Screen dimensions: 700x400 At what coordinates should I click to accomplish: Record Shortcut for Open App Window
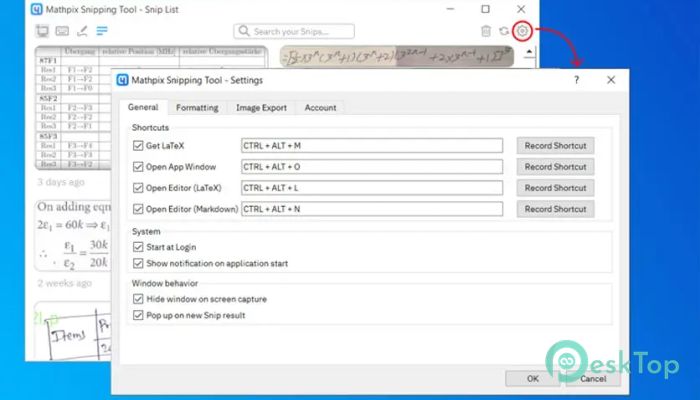(555, 167)
